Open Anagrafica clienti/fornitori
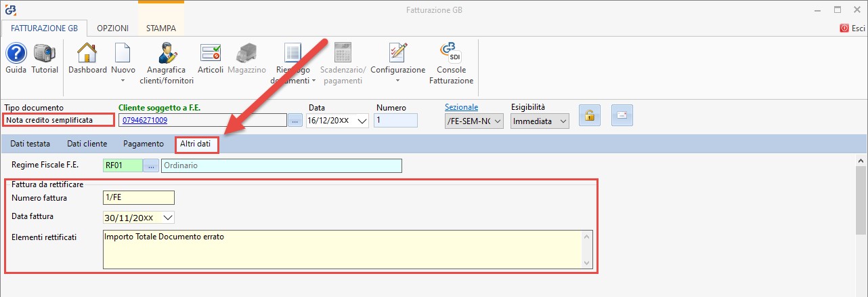 click(x=167, y=62)
